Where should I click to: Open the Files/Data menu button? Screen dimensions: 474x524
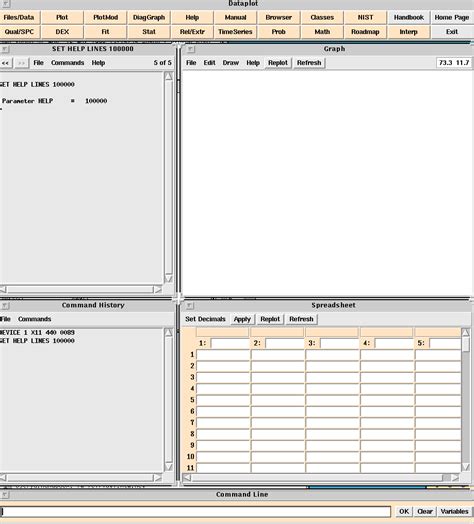pyautogui.click(x=19, y=17)
